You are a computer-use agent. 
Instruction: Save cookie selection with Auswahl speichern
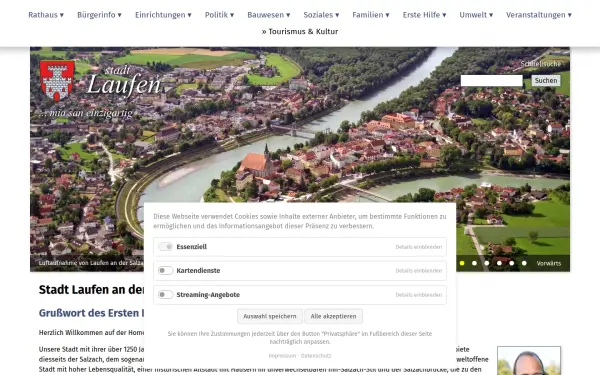270,316
